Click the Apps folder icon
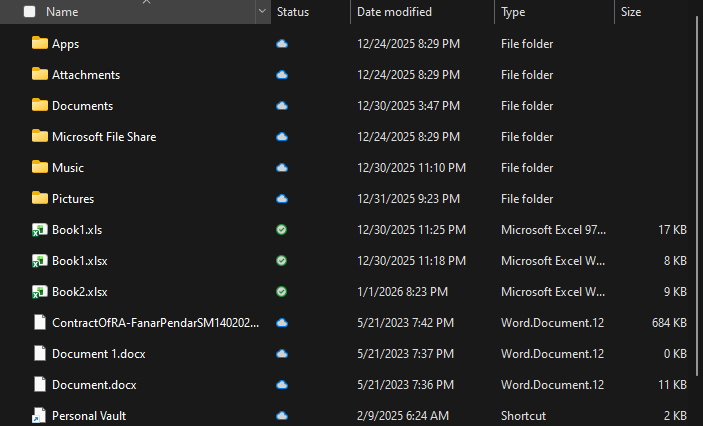Viewport: 703px width, 426px height. [x=40, y=44]
